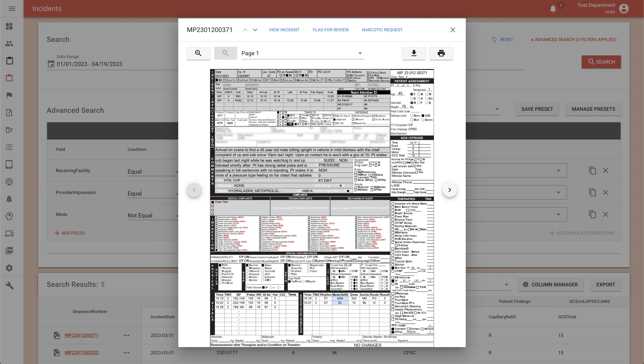The image size is (644, 364).
Task: Click the Assisted with Home Meds therapy checkbox
Action: [392, 204]
